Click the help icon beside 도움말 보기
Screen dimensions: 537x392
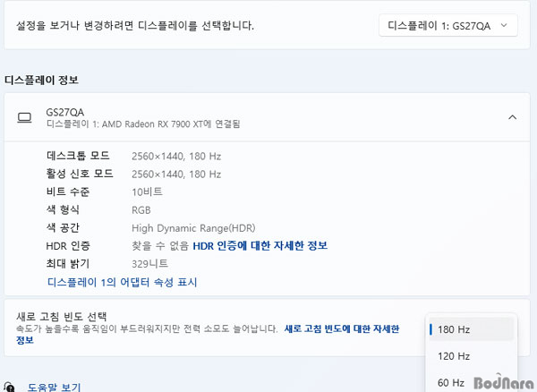coord(9,388)
